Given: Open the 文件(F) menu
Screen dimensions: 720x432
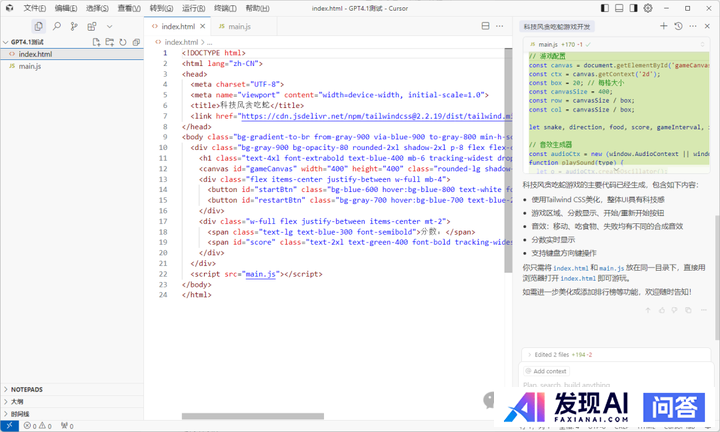Looking at the screenshot, I should pos(34,8).
